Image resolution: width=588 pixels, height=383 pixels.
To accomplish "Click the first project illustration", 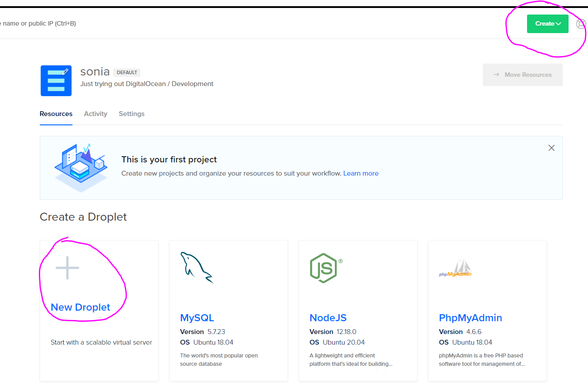I will pyautogui.click(x=81, y=168).
